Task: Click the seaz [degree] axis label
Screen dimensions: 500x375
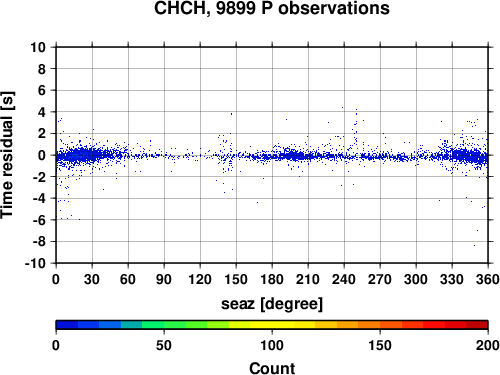Action: pyautogui.click(x=272, y=304)
